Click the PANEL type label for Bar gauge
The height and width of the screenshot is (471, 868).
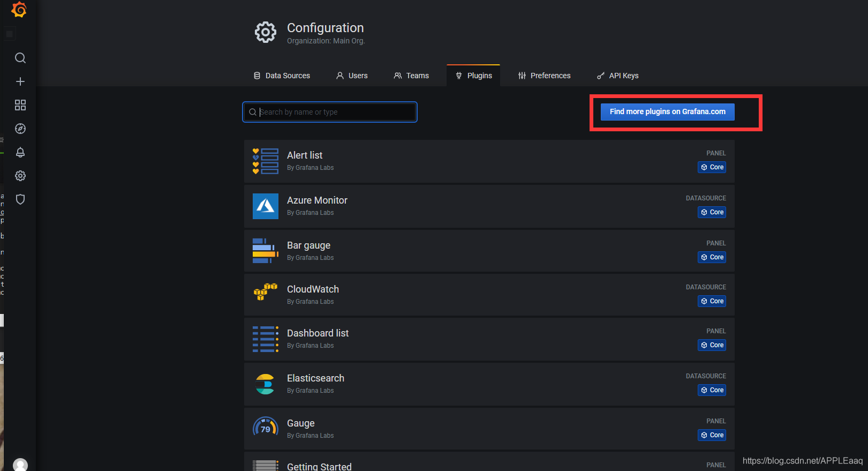(x=716, y=243)
